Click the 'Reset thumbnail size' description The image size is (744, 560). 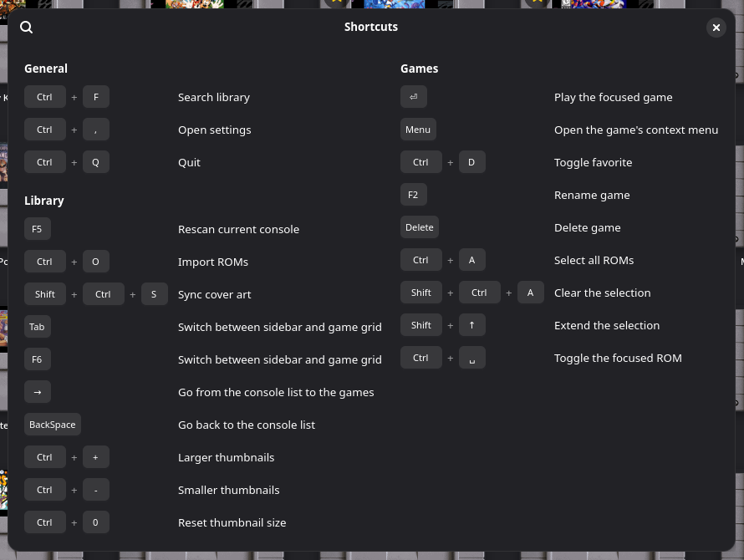tap(232, 522)
